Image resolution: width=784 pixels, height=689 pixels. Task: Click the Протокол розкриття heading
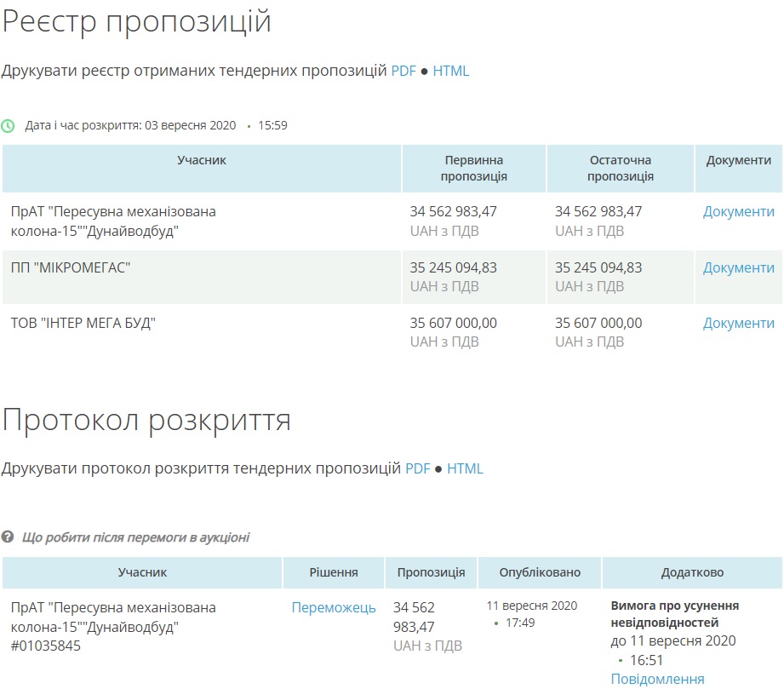[x=146, y=421]
